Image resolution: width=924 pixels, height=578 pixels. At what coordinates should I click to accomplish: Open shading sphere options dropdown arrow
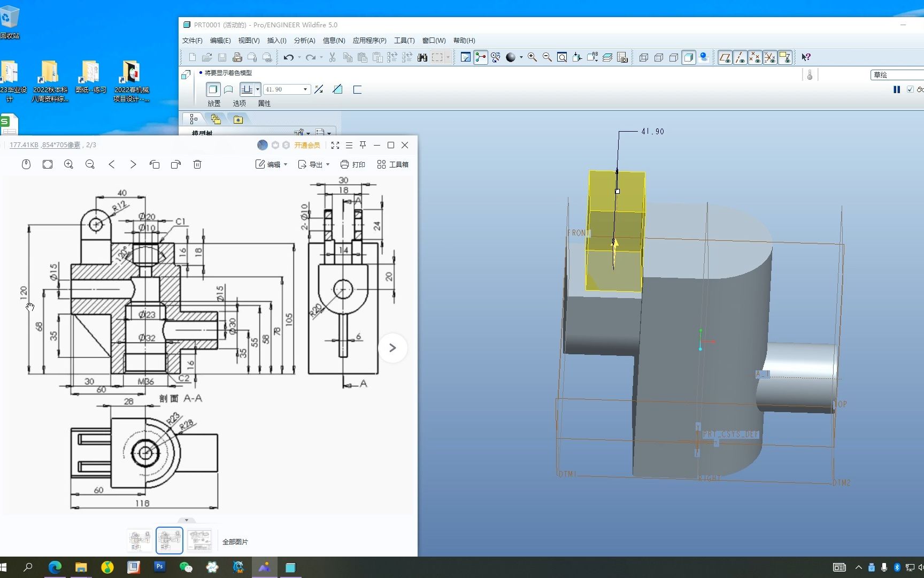tap(521, 57)
